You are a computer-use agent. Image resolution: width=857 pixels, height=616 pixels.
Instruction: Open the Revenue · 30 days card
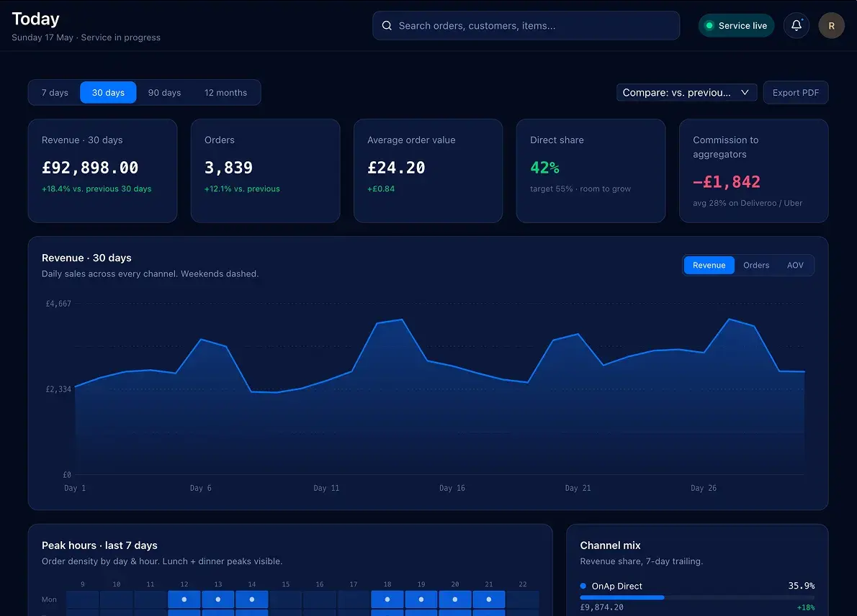[x=103, y=171]
